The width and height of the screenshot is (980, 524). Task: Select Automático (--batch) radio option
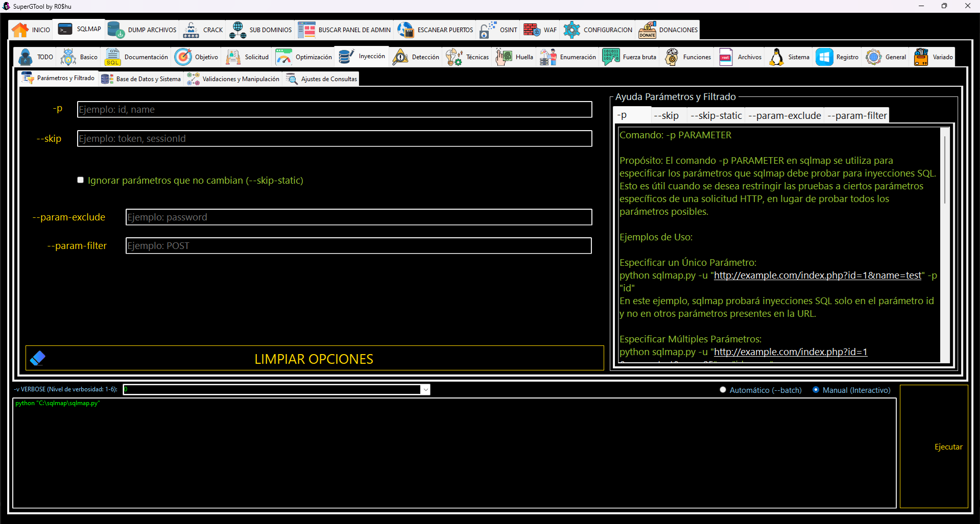pyautogui.click(x=723, y=390)
